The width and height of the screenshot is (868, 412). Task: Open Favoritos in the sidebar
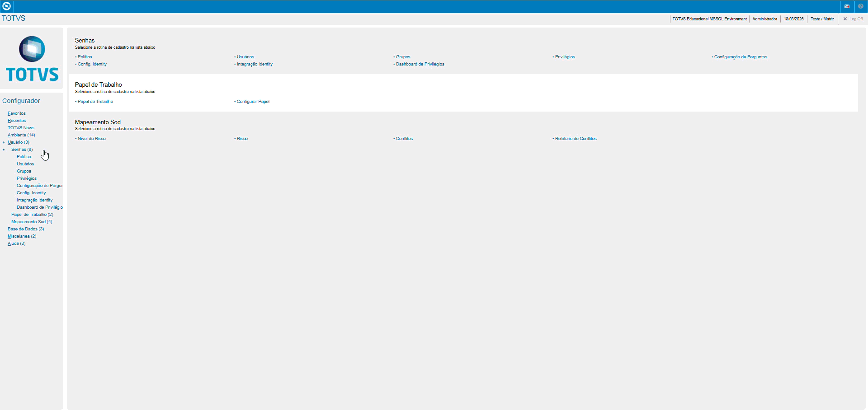(x=17, y=113)
